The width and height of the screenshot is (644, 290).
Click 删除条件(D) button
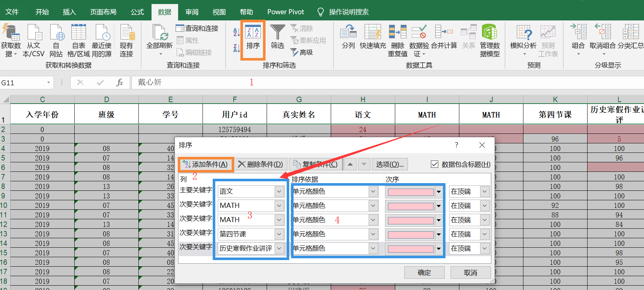[261, 165]
